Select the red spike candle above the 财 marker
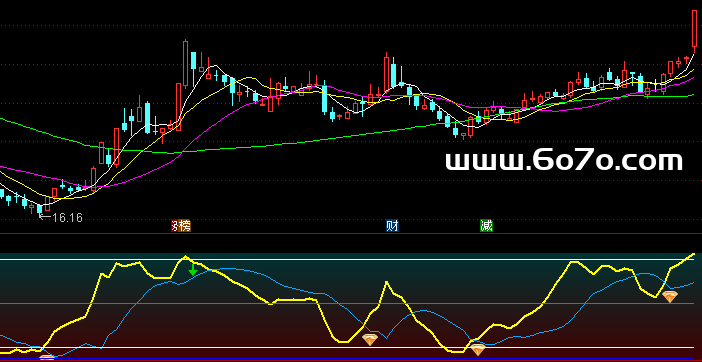Screen dimensions: 702x362 tap(386, 72)
